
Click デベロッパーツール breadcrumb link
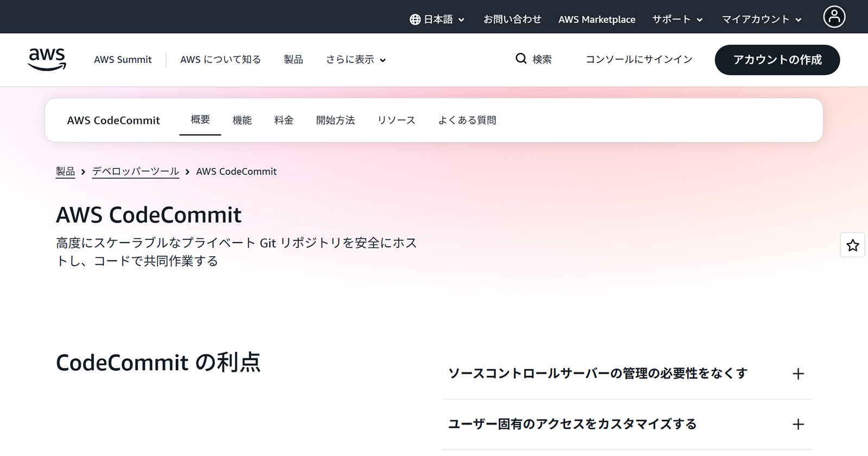tap(136, 172)
